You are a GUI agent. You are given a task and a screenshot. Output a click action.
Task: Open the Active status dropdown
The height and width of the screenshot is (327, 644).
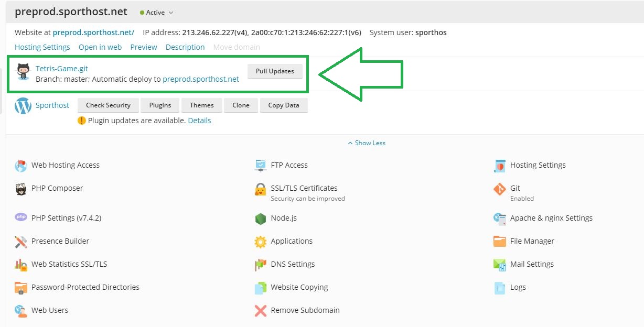(x=157, y=13)
